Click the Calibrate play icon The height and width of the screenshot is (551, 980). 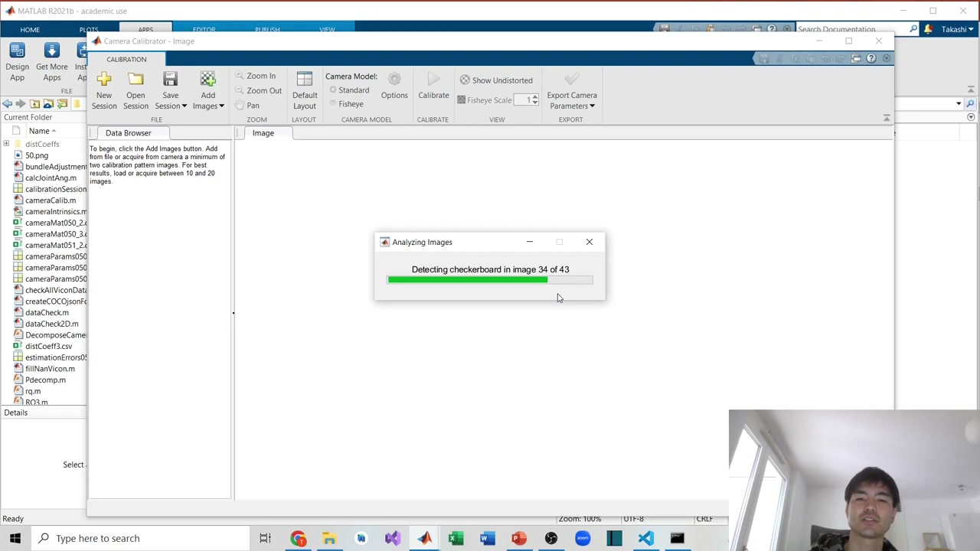coord(433,79)
